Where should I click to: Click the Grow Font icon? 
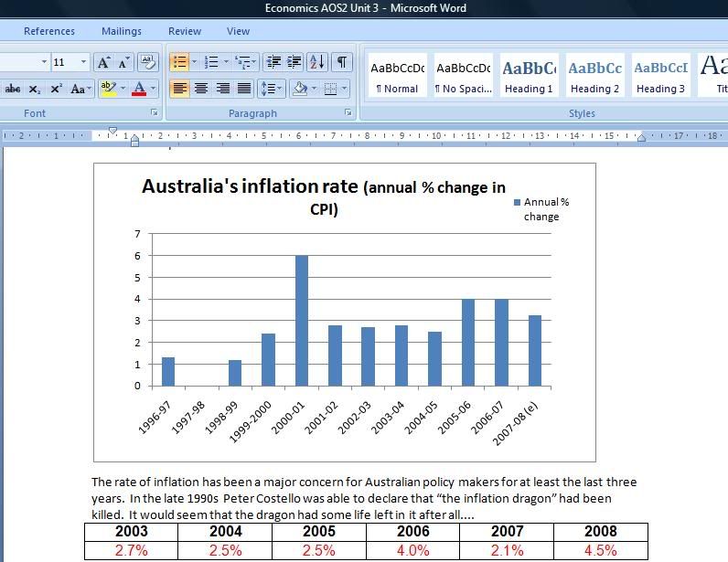coord(103,62)
